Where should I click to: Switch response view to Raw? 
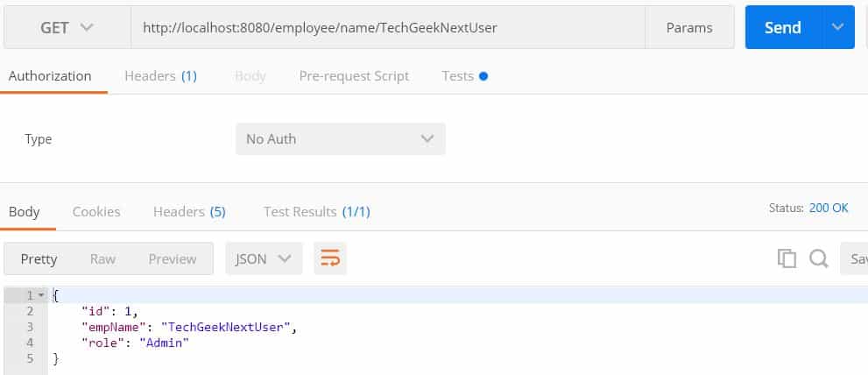click(103, 258)
